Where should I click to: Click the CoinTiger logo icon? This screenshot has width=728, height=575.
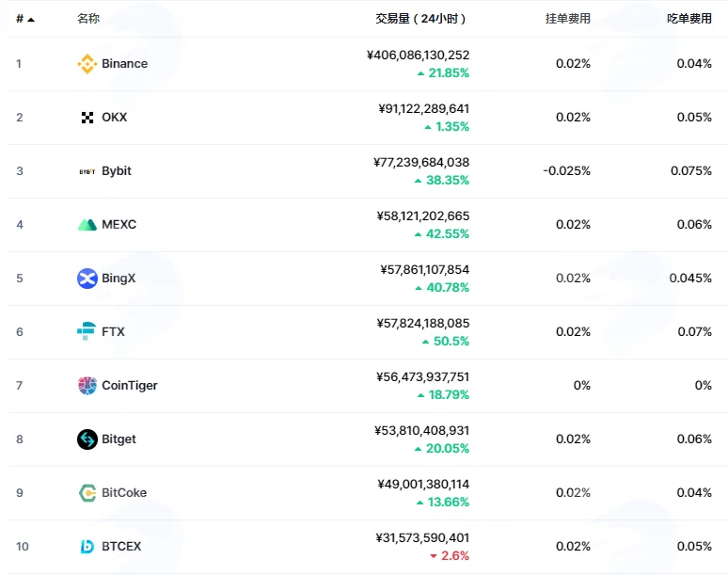87,386
